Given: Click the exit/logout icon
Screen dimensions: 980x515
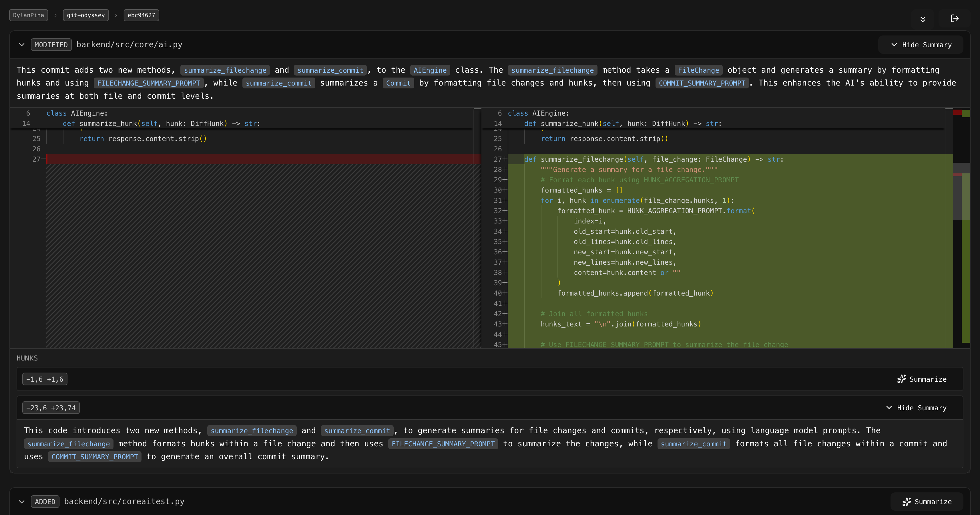Looking at the screenshot, I should point(954,18).
